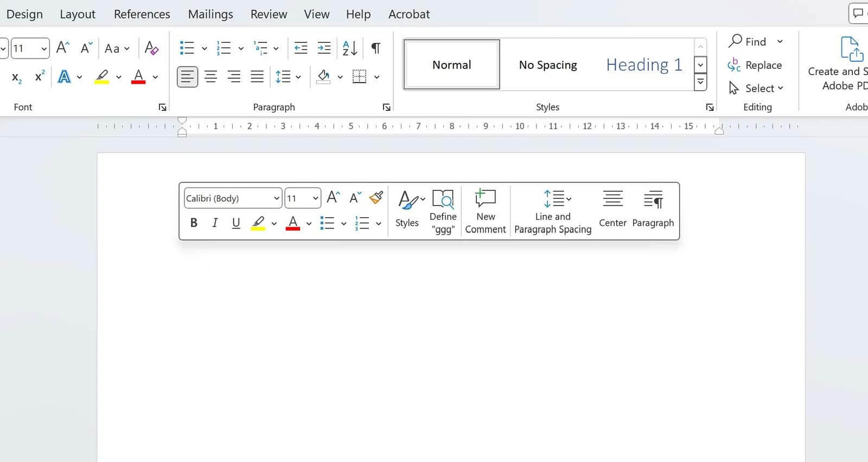Open the Layout tab
The height and width of the screenshot is (462, 868).
78,14
